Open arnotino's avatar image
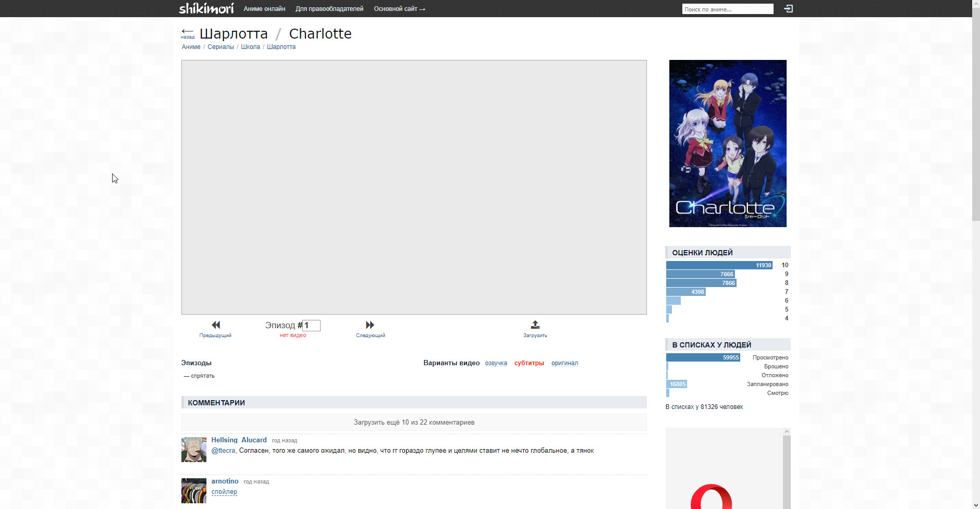The width and height of the screenshot is (980, 509). pos(193,491)
